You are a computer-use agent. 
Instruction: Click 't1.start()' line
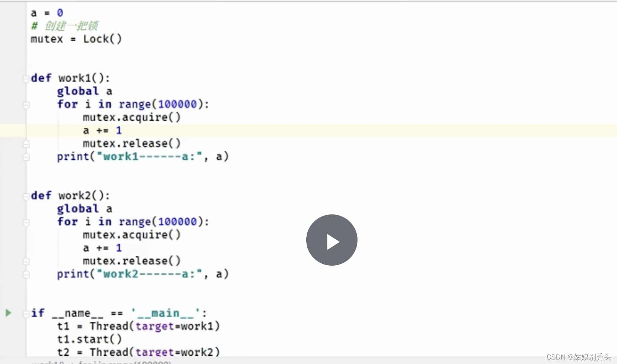[89, 340]
